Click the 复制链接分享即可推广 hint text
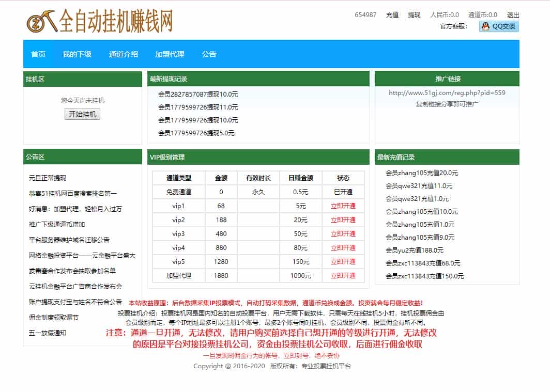The image size is (550, 392). [447, 104]
